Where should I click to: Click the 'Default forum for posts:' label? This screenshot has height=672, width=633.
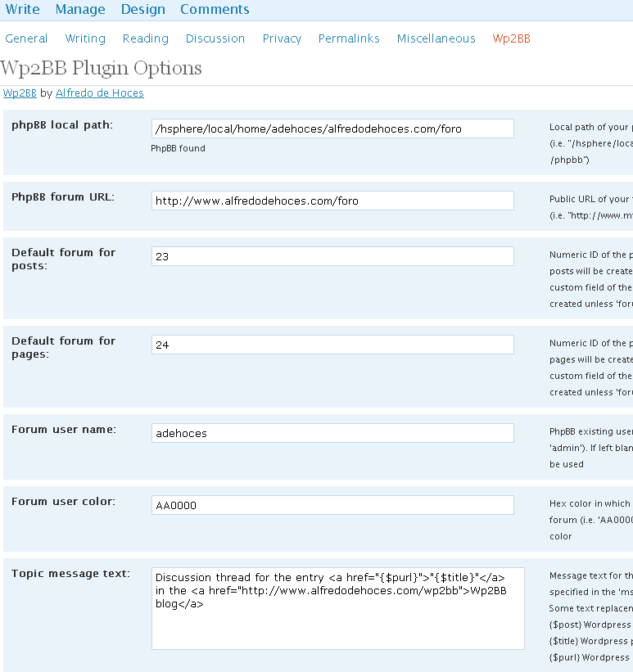coord(64,259)
